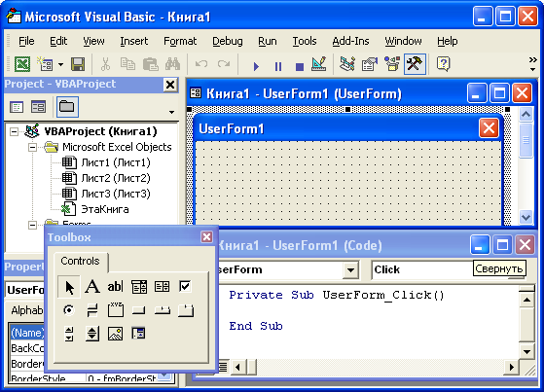Select ЭтаКнига in project tree

tap(105, 209)
